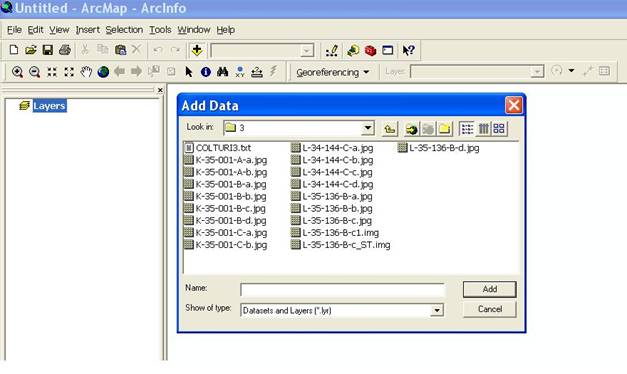Select file K-35-001-B-c.jpg
Image resolution: width=627 pixels, height=374 pixels.
(x=225, y=208)
